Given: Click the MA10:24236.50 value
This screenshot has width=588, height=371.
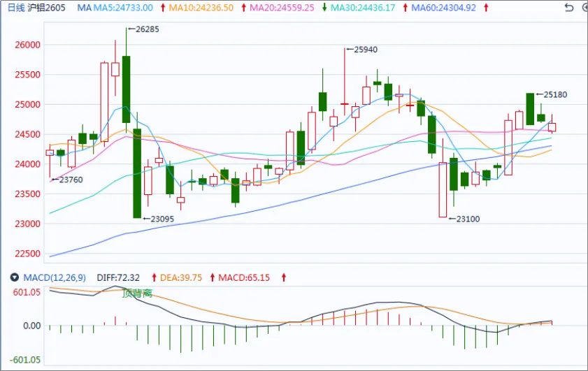Looking at the screenshot, I should tap(201, 8).
